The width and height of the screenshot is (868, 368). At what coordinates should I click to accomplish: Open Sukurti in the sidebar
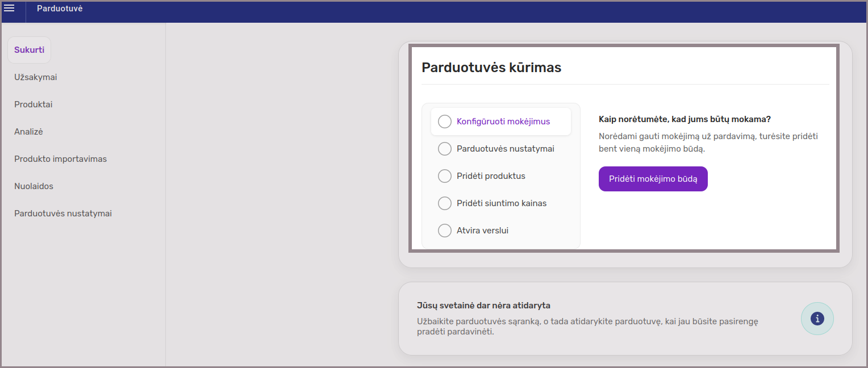point(29,50)
